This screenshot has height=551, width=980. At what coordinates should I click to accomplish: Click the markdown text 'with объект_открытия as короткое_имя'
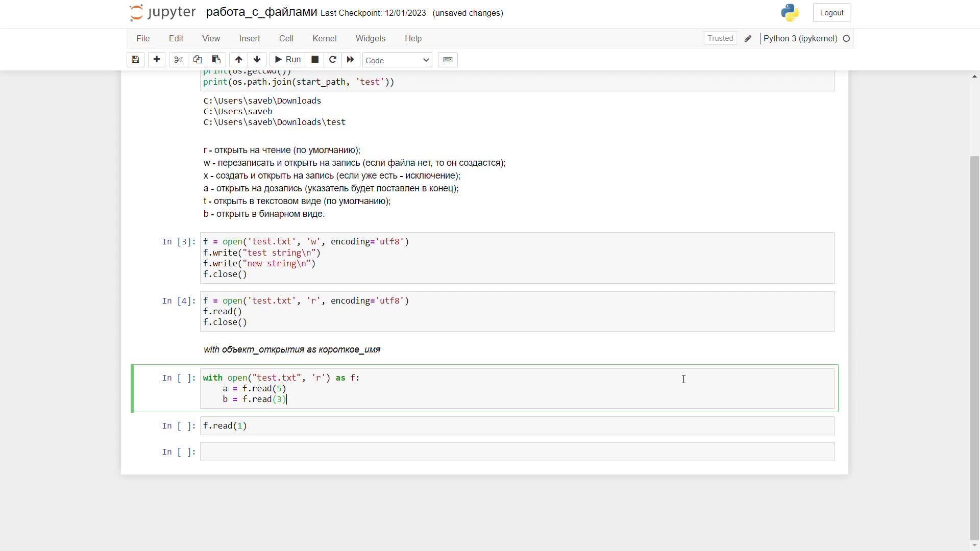(x=292, y=350)
